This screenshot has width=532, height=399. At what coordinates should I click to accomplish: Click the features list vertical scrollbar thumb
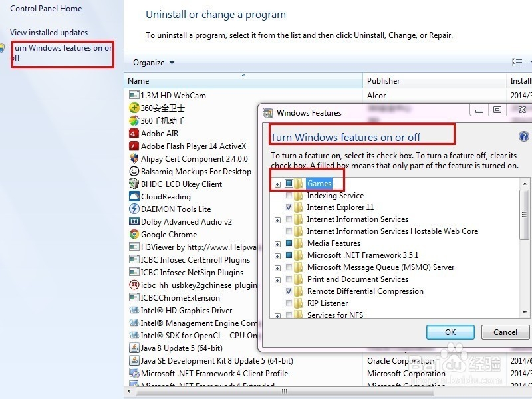pos(524,214)
